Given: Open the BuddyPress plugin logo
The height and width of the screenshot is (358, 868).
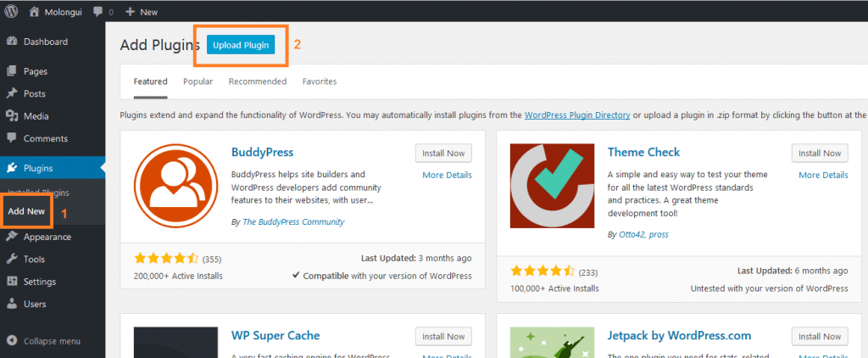Looking at the screenshot, I should [x=175, y=186].
